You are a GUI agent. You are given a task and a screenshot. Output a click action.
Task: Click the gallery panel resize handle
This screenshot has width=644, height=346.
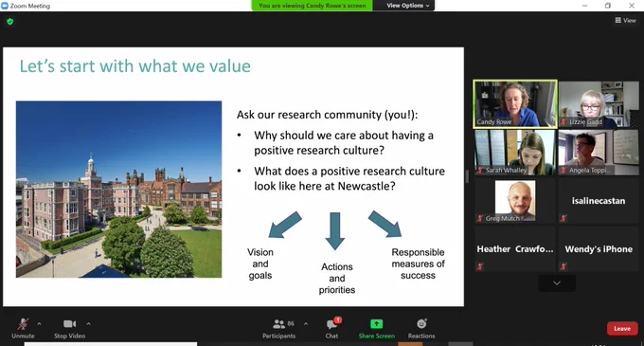click(467, 176)
